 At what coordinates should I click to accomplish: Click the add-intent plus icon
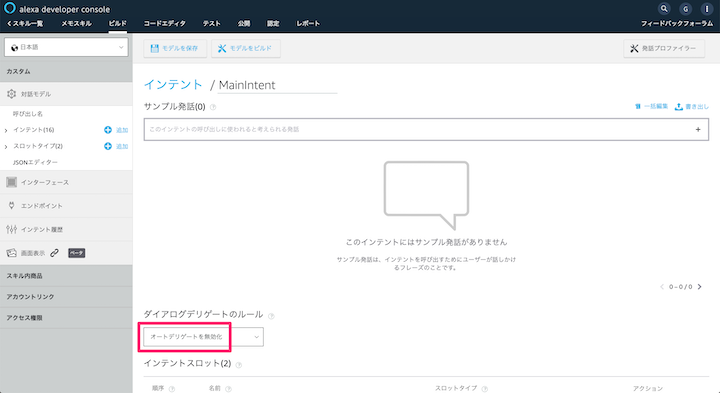point(108,130)
